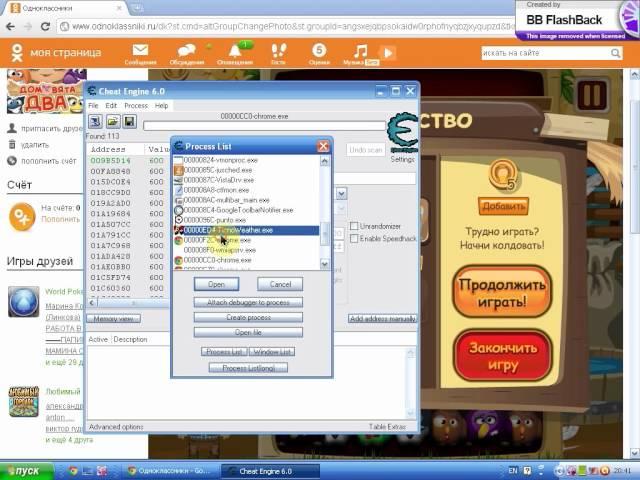Viewport: 640px width, 480px height.
Task: Click the process list scroll up arrow
Action: tap(324, 161)
